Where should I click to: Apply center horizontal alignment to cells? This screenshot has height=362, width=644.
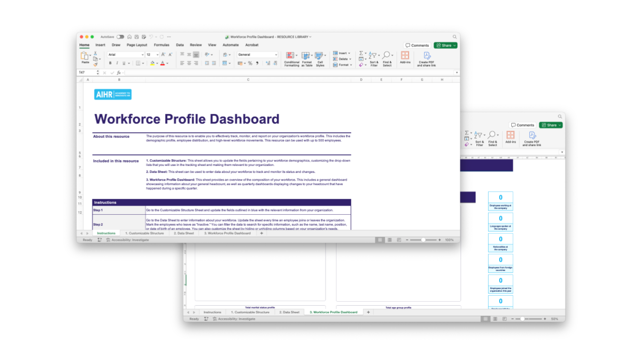[x=189, y=63]
